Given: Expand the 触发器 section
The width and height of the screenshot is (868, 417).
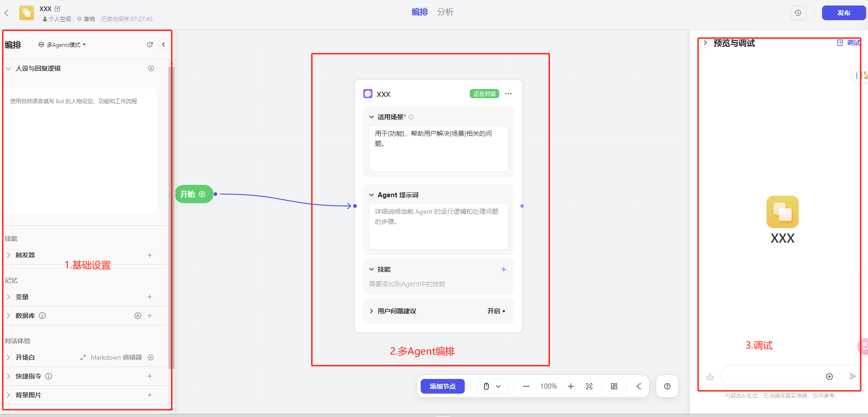Looking at the screenshot, I should pyautogui.click(x=8, y=255).
